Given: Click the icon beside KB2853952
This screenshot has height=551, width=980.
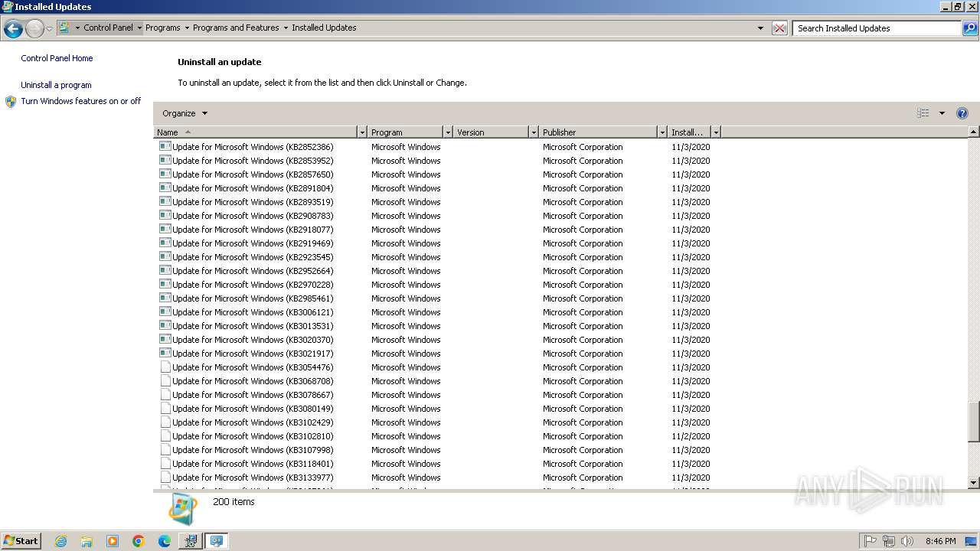Looking at the screenshot, I should coord(165,161).
